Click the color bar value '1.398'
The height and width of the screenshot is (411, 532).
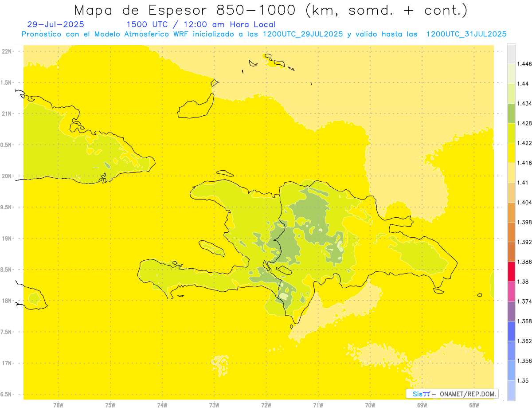pos(525,222)
